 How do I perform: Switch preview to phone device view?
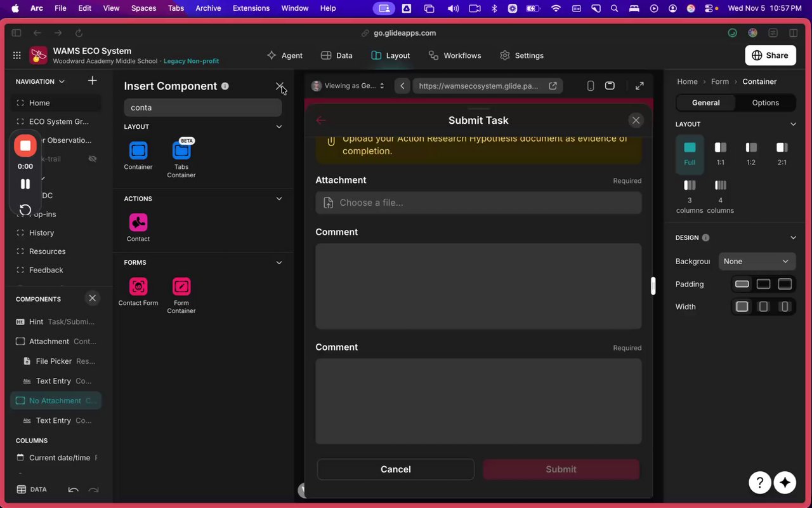(x=591, y=86)
